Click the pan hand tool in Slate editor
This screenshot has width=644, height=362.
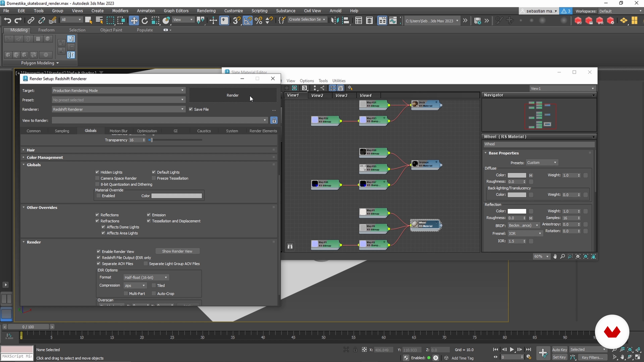pyautogui.click(x=555, y=257)
